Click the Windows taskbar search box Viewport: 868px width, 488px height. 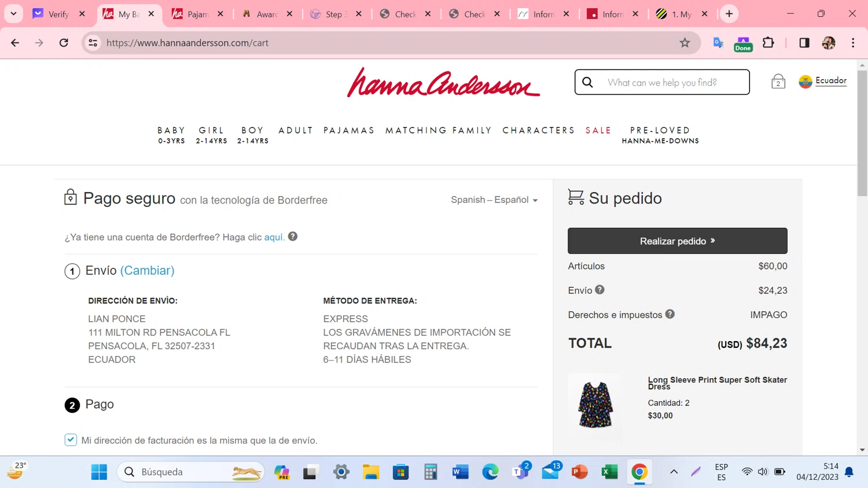click(x=191, y=472)
